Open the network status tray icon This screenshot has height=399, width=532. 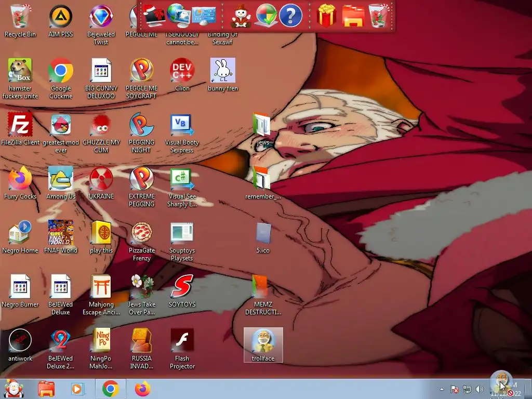point(467,389)
